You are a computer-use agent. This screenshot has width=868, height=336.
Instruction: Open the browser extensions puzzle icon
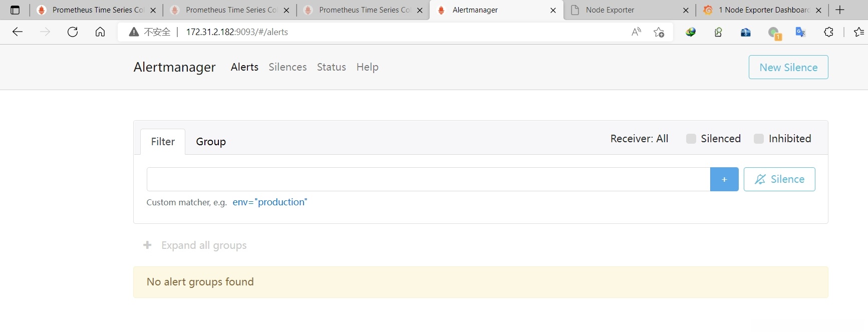click(828, 32)
